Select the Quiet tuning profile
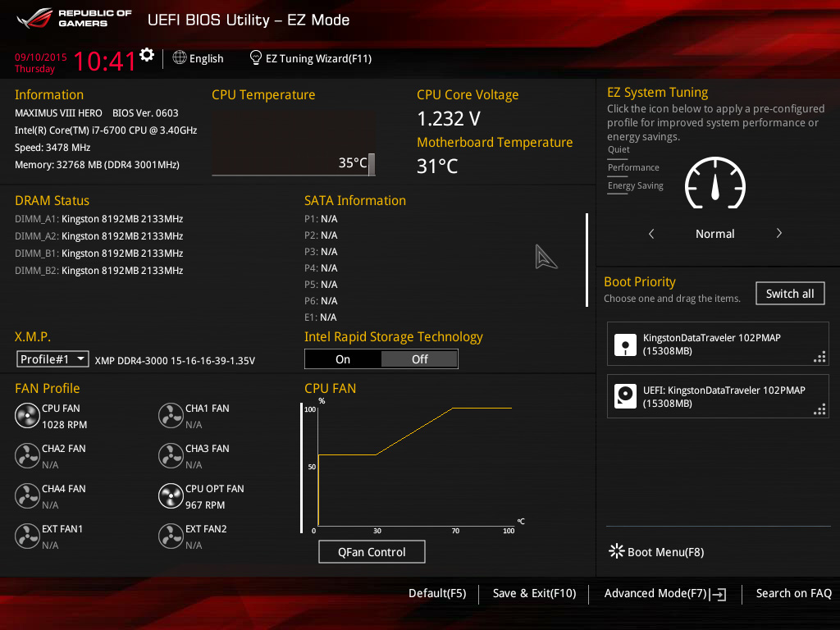Screen dimensions: 840x630 tap(619, 150)
